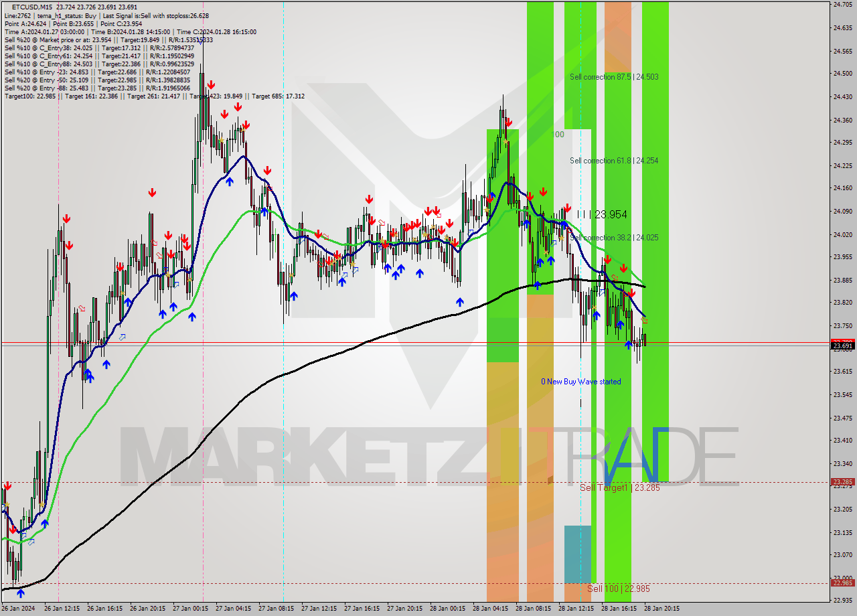This screenshot has height=616, width=857.
Task: Click the '27 Jan 08:15' time axis label
Action: tap(276, 609)
